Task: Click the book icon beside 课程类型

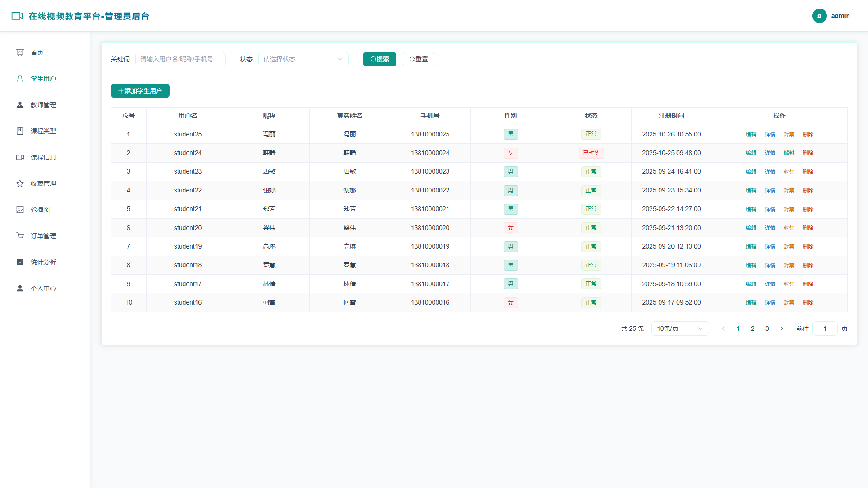Action: [x=20, y=131]
